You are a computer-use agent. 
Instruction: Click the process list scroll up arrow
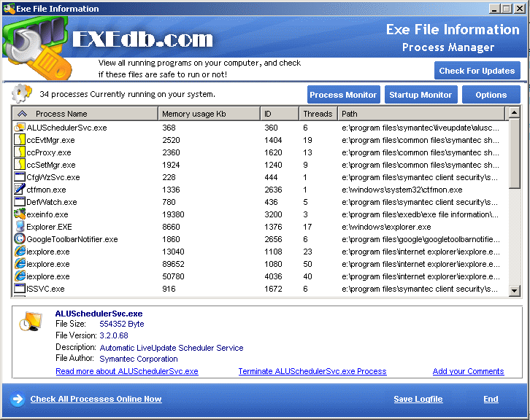coord(514,112)
